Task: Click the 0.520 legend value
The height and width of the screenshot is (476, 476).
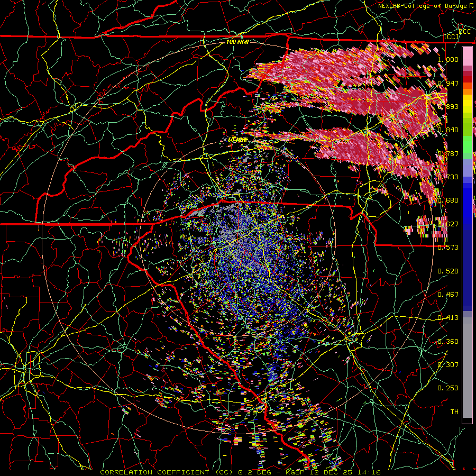Action: click(448, 271)
